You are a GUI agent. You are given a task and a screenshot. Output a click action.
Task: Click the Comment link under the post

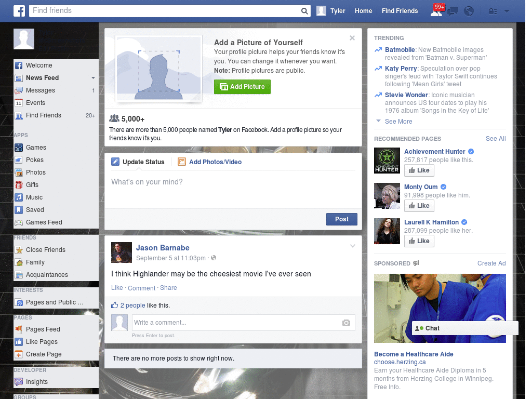click(x=141, y=288)
